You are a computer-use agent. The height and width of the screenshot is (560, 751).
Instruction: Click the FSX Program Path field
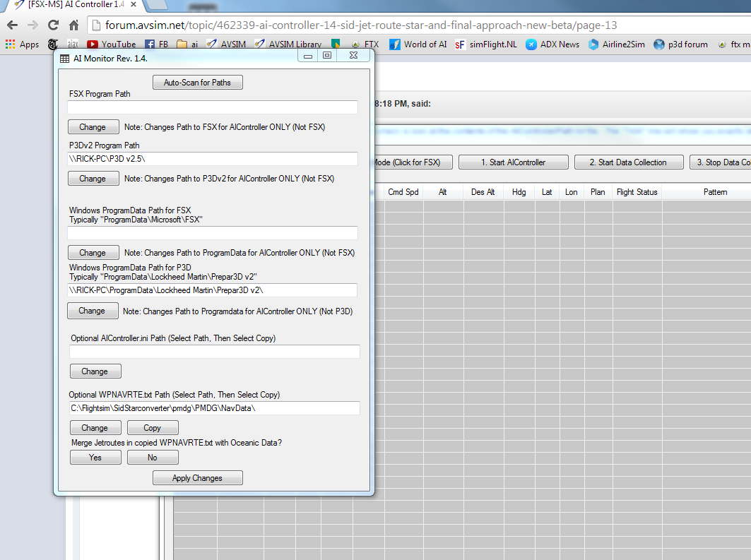coord(213,107)
